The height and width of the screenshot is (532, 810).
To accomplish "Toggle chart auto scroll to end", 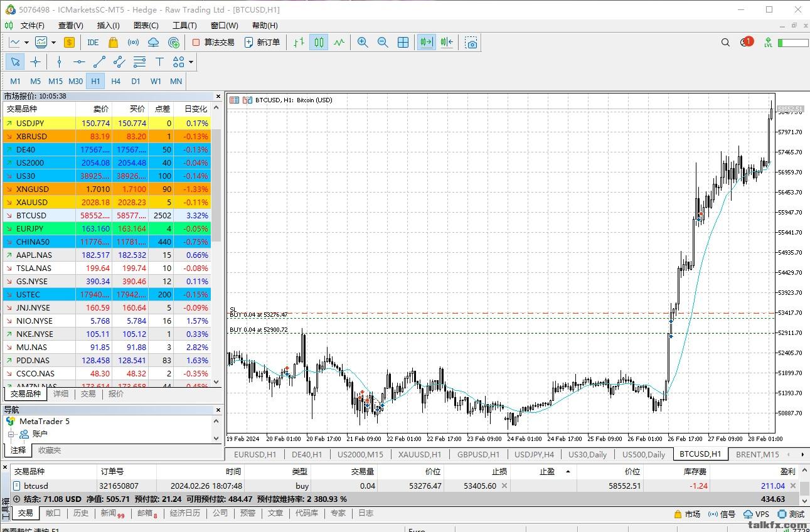I will pyautogui.click(x=427, y=42).
